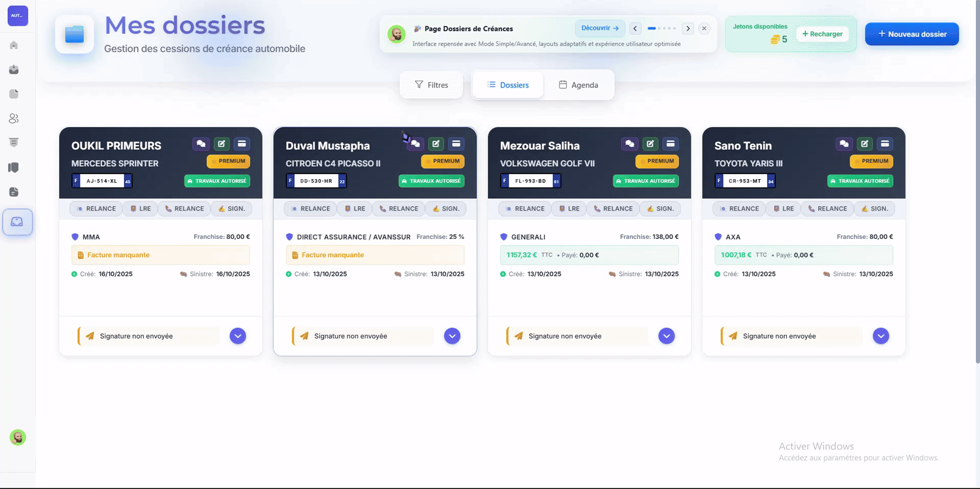Screen dimensions: 980x489
Task: Expand OUKIL PRIMEURS card details chevron
Action: pyautogui.click(x=238, y=336)
